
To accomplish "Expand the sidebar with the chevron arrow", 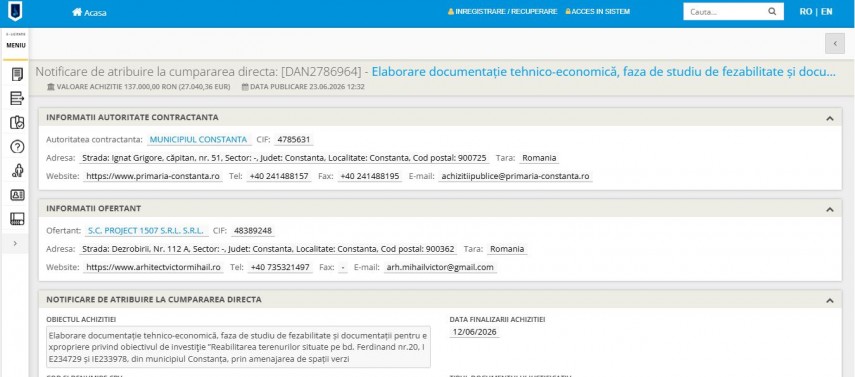I will coord(15,243).
